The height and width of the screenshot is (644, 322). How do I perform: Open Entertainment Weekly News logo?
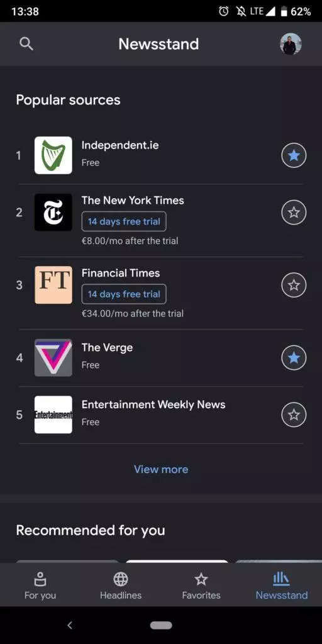53,414
